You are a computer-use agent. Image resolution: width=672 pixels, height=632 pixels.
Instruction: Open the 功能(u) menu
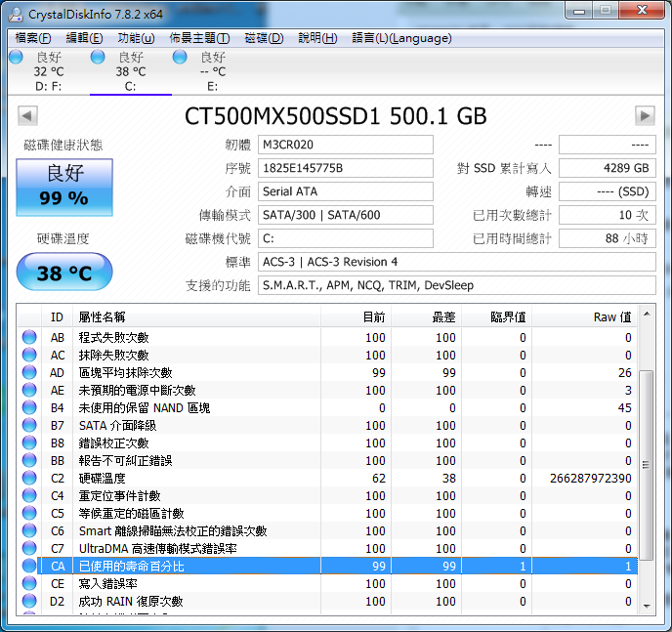(x=136, y=38)
